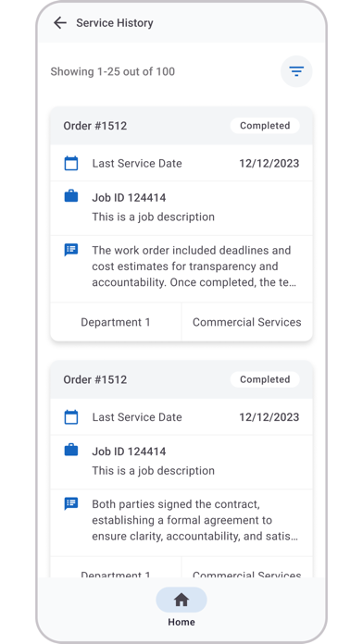
Task: Tap the Home icon in bottom navigation
Action: pos(181,600)
